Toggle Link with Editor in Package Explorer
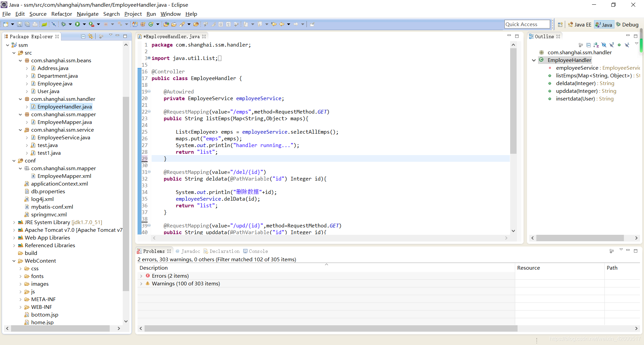Viewport: 644px width, 345px height. click(x=91, y=37)
